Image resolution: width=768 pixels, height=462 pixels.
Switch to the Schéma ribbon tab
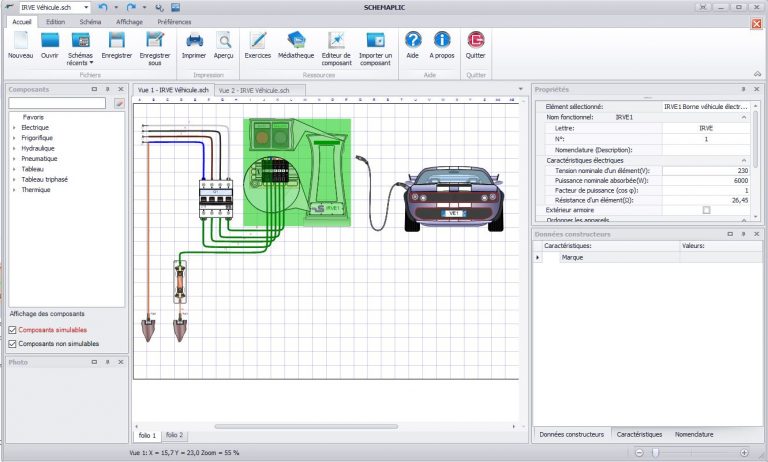[x=90, y=21]
